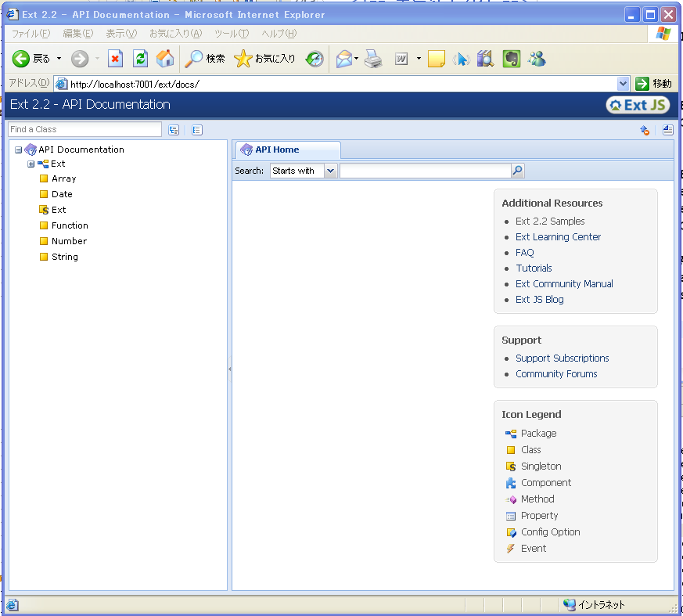This screenshot has height=616, width=683.
Task: Switch to the API Home tab
Action: coord(288,149)
